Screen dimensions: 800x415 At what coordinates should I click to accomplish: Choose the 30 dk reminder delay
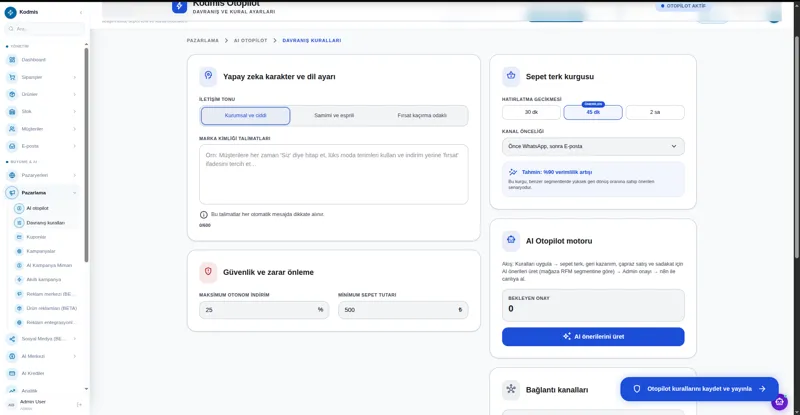(531, 112)
